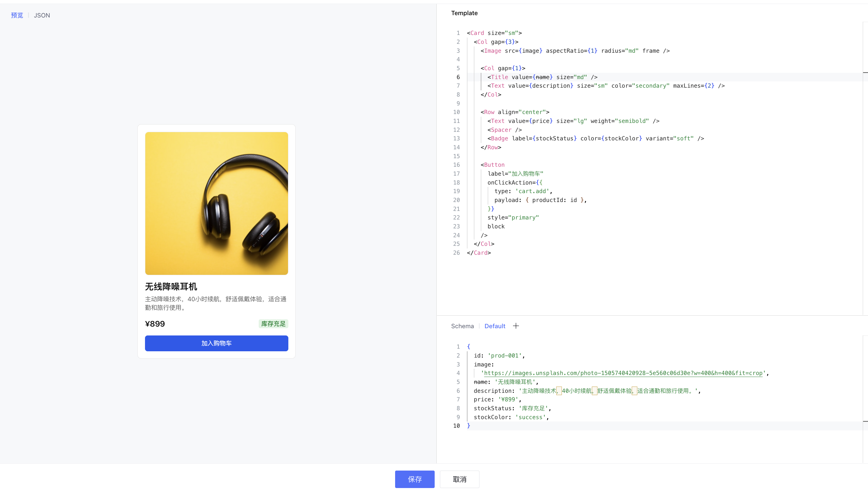This screenshot has height=491, width=868.
Task: Click the price '¥899' value in schema
Action: pyautogui.click(x=509, y=399)
